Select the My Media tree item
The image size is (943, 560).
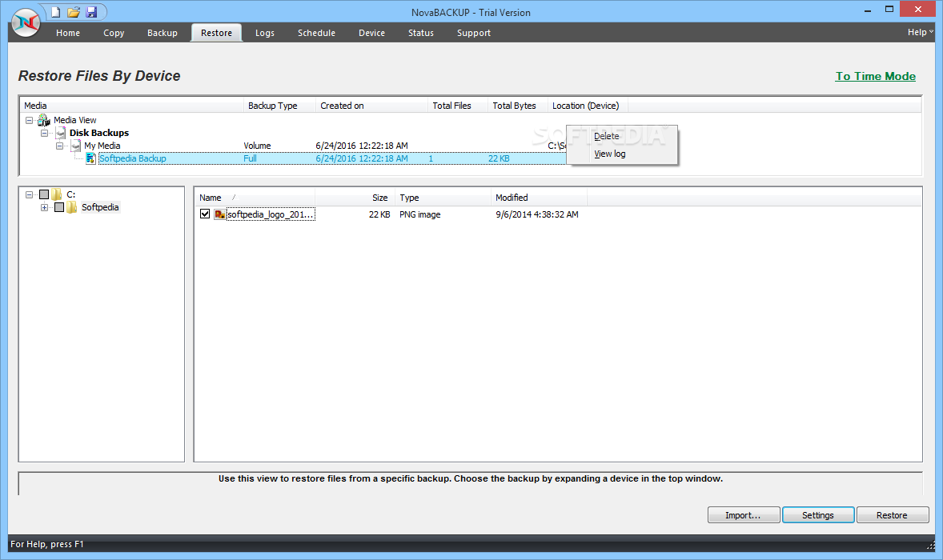[102, 146]
